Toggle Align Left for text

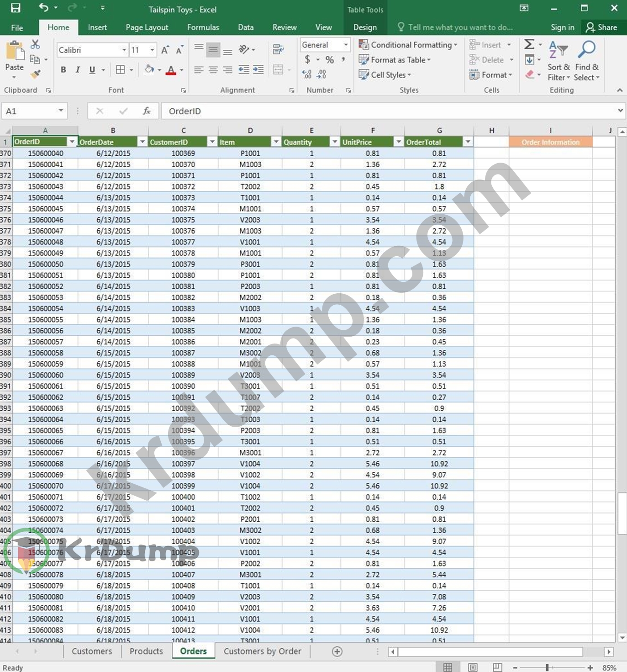pos(199,70)
